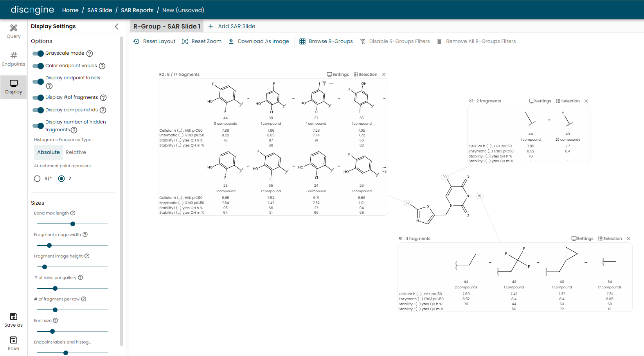This screenshot has width=644, height=356.
Task: Open help for Bond max length
Action: (73, 213)
